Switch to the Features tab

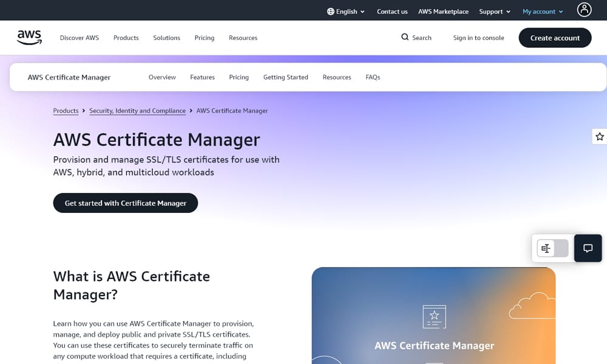(202, 77)
